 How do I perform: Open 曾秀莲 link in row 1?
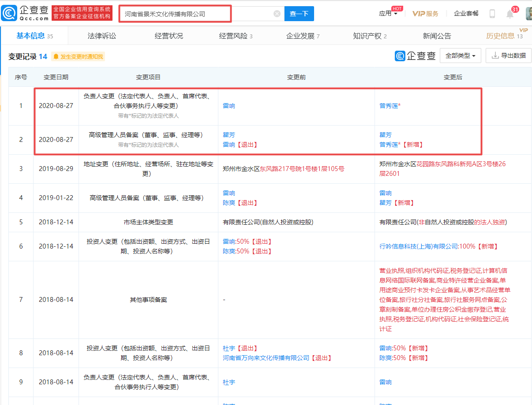click(389, 106)
